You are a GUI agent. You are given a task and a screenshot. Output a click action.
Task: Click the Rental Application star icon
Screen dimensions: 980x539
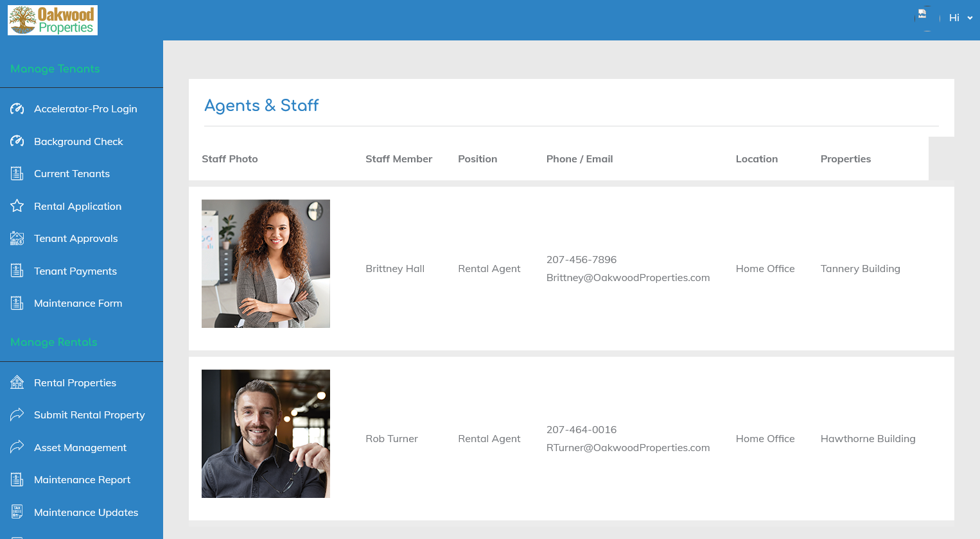coord(17,206)
